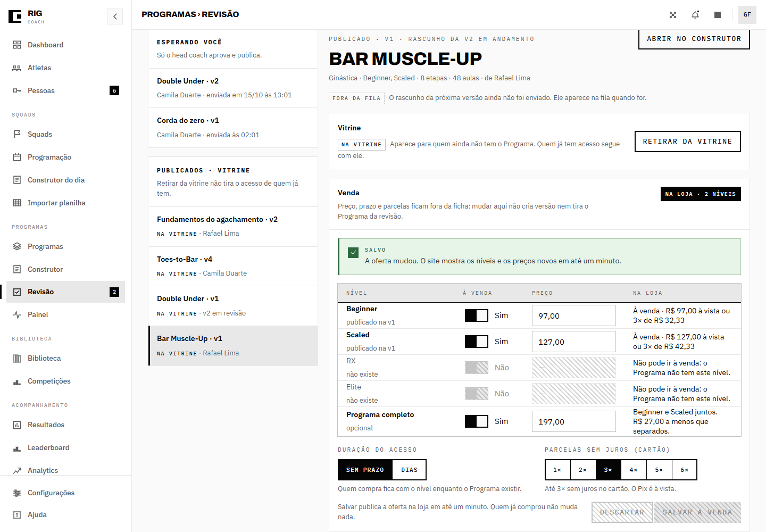Select the Dias access duration
This screenshot has height=532, width=766.
(409, 470)
